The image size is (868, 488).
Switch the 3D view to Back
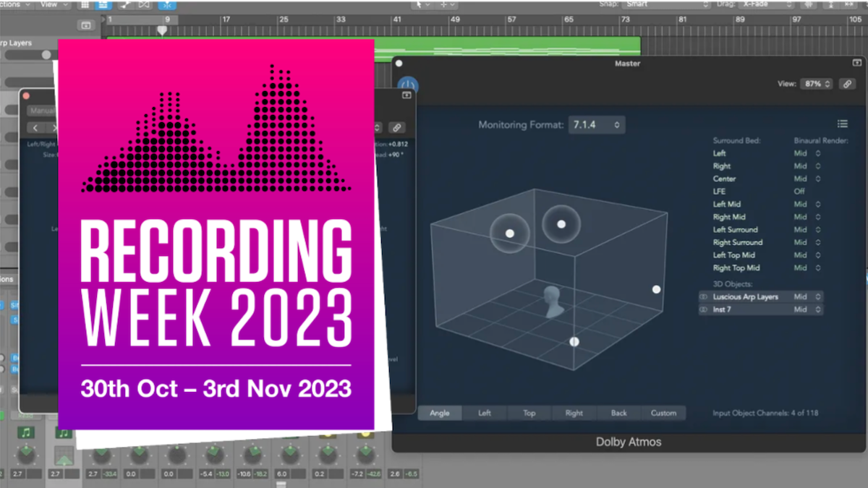pyautogui.click(x=619, y=413)
